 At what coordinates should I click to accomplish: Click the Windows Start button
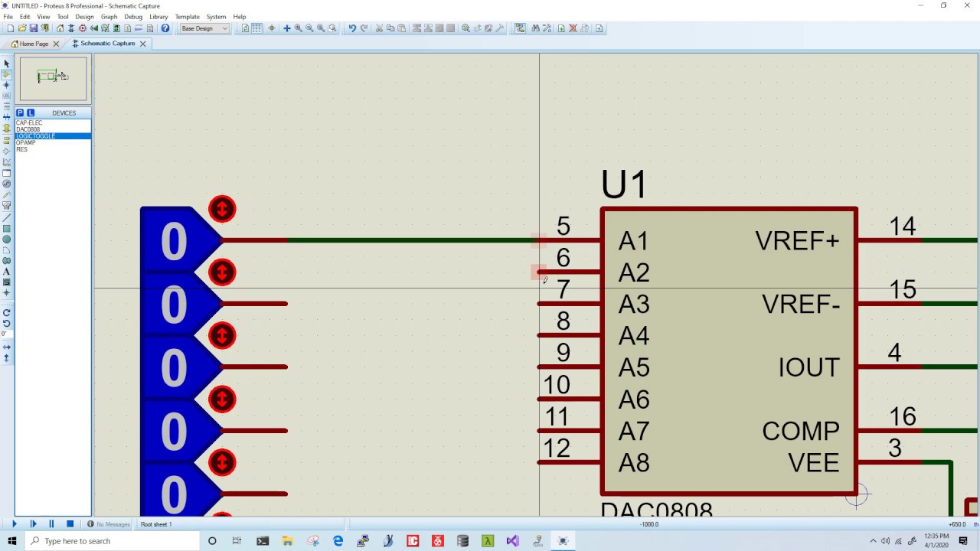click(x=11, y=541)
